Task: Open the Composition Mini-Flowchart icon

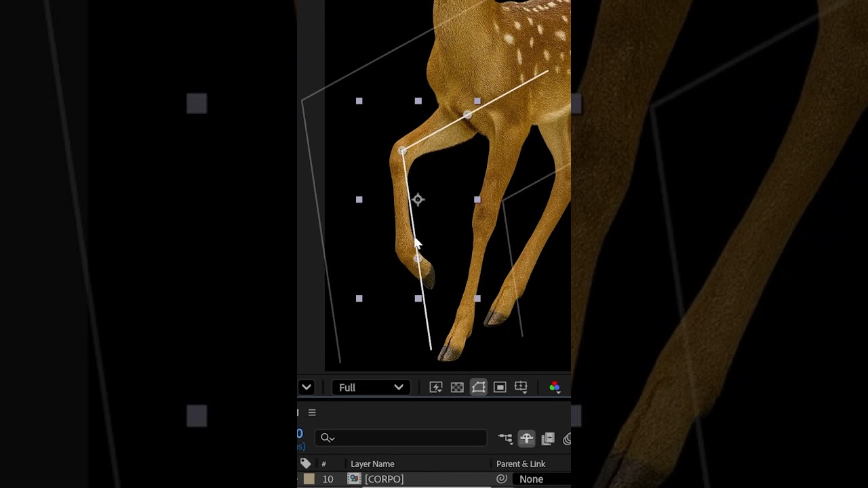Action: [505, 439]
